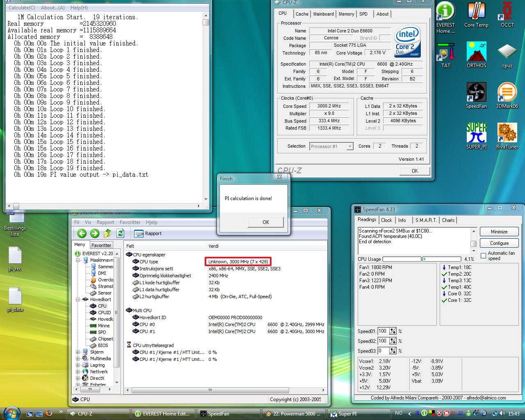Expand the Multimedia node in EVEREST tree
The height and width of the screenshot is (420, 525).
[x=78, y=358]
